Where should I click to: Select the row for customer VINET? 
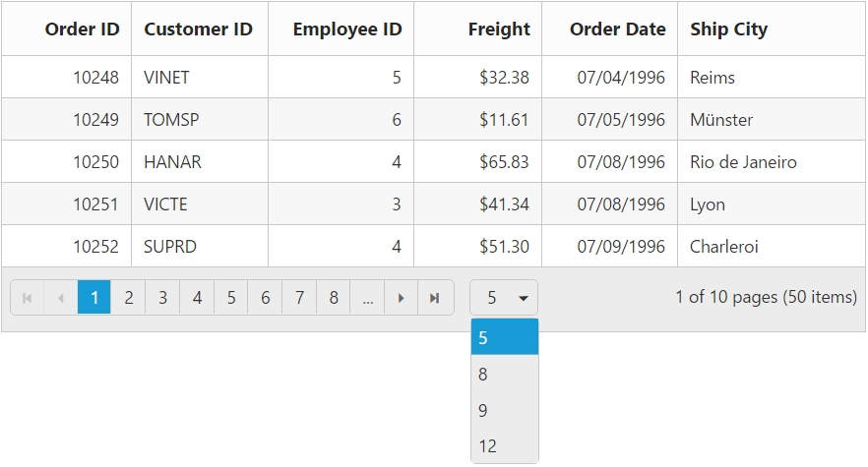click(167, 78)
